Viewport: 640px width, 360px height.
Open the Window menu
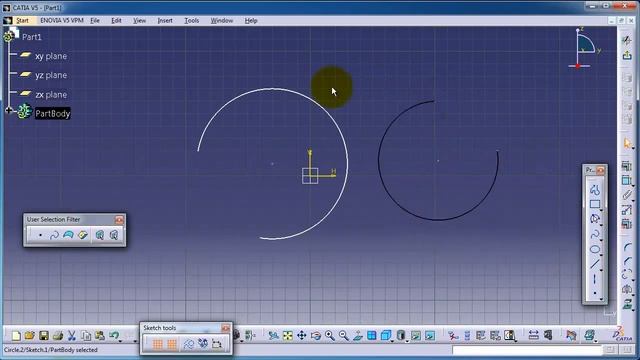point(222,20)
